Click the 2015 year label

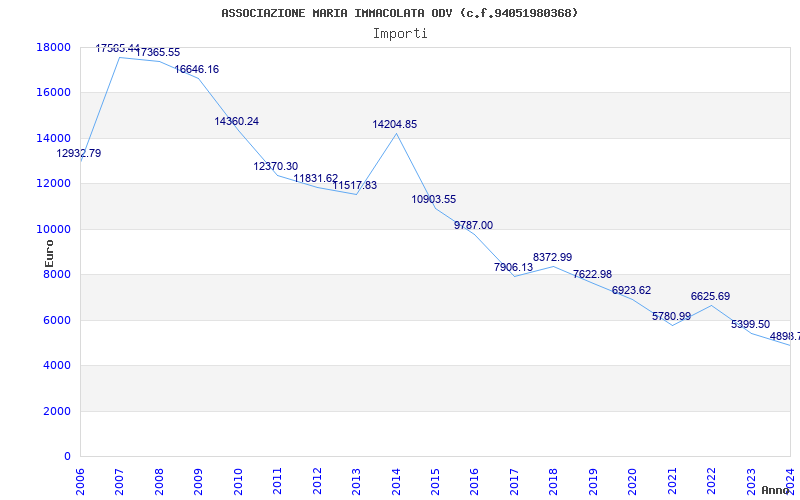[435, 481]
